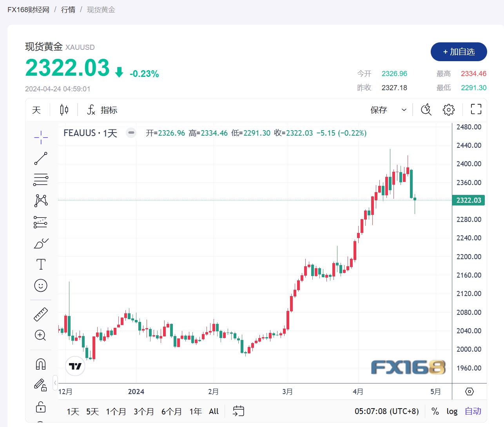Open the forecasting and measurement tools

click(x=41, y=222)
